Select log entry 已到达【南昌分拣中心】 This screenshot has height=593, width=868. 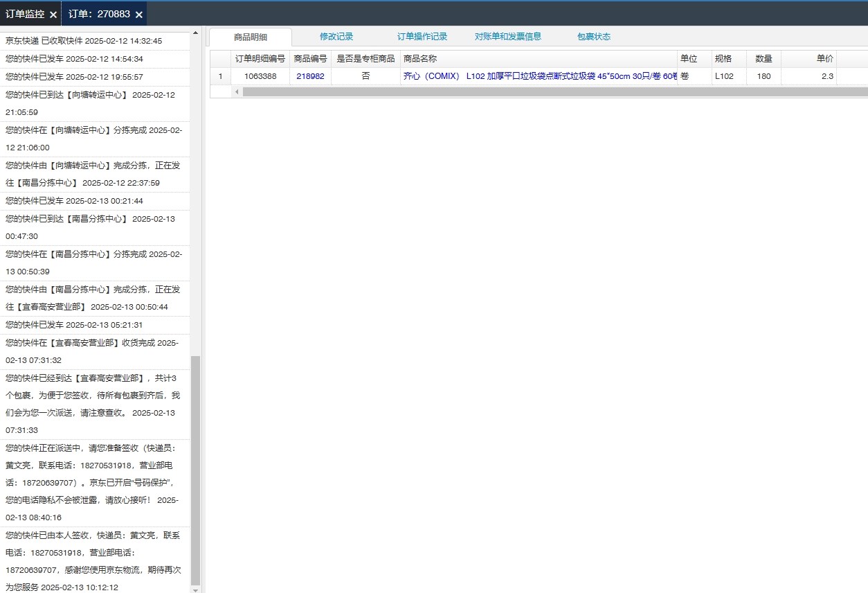click(x=95, y=227)
